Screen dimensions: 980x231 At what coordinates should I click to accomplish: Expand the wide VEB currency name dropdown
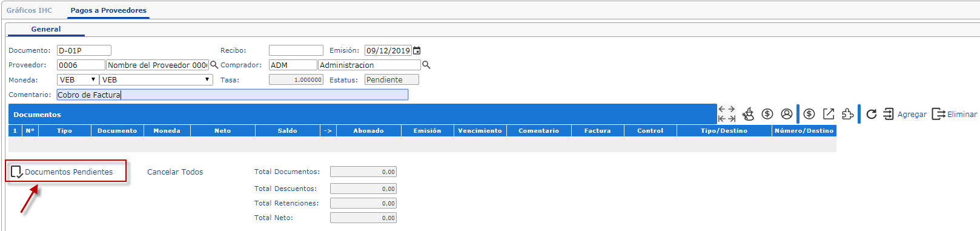tap(156, 79)
